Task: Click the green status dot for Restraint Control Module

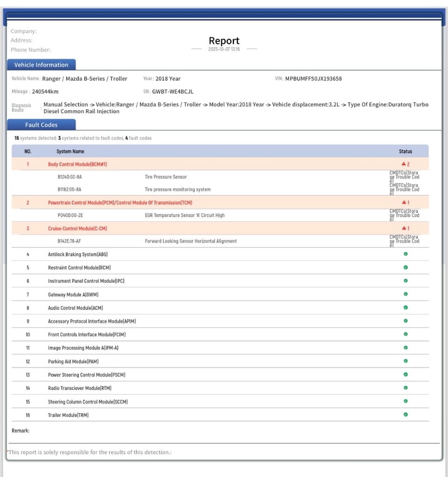Action: tap(405, 268)
